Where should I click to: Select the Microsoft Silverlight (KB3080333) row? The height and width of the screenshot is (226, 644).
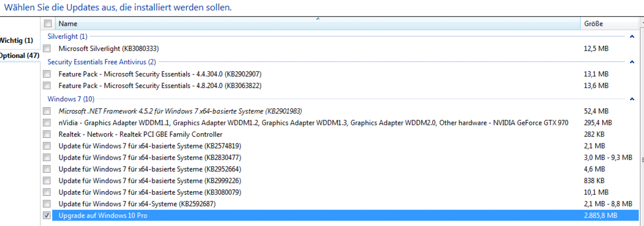pyautogui.click(x=109, y=49)
